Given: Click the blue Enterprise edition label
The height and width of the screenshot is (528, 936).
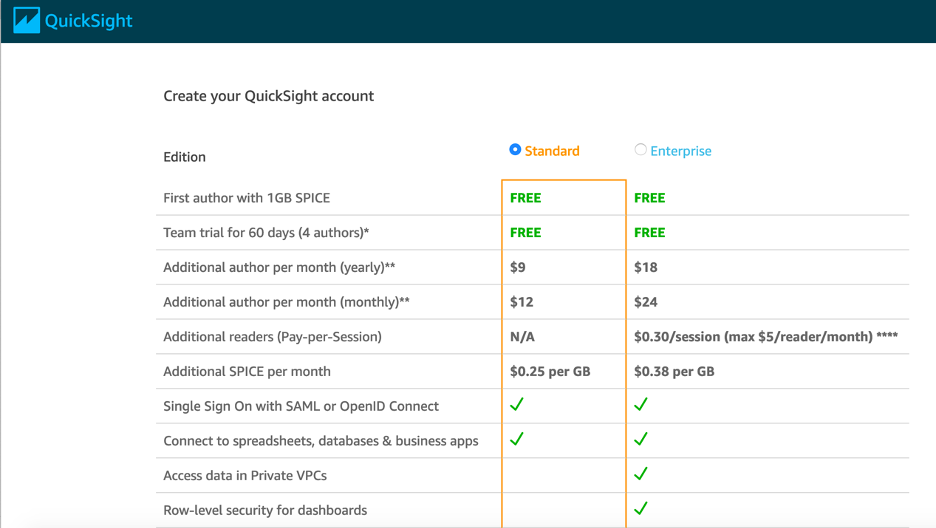Looking at the screenshot, I should 681,151.
